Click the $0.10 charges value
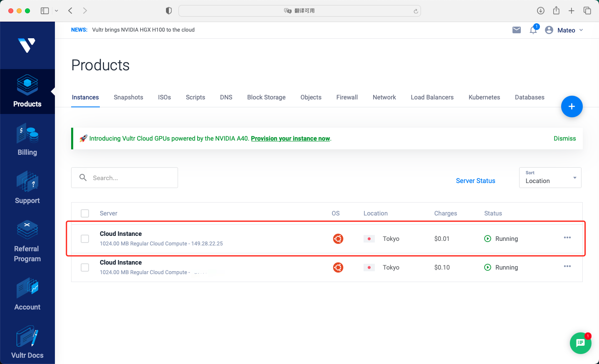The height and width of the screenshot is (364, 599). [442, 267]
